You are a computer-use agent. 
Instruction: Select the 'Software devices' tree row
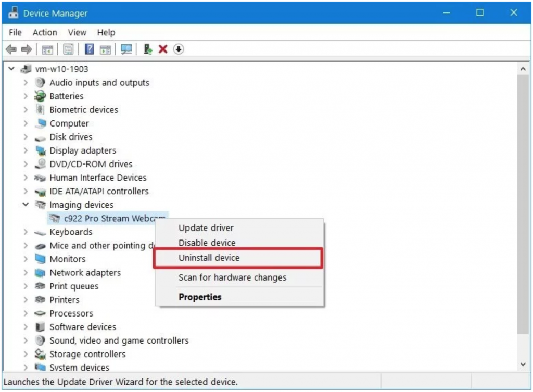pyautogui.click(x=83, y=327)
